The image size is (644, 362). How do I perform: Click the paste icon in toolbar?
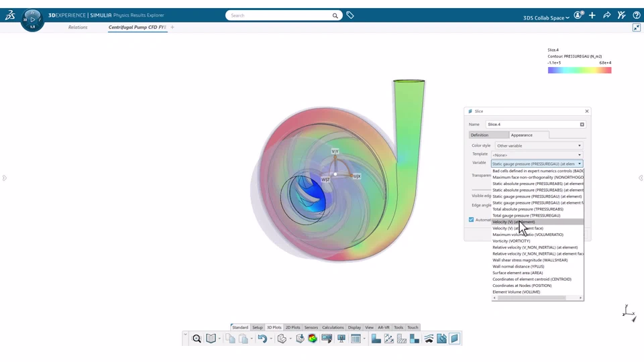click(x=244, y=339)
